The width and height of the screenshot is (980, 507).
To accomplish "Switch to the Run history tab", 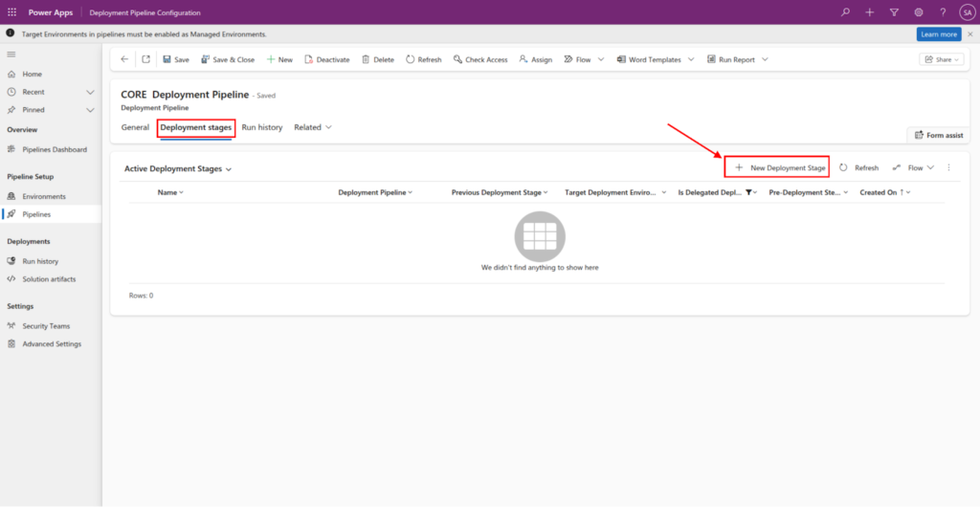I will [261, 127].
